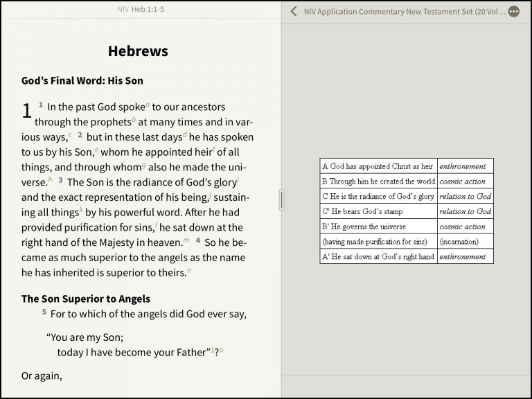
Task: Select 'cosmic action' cell in row B
Action: [x=465, y=181]
